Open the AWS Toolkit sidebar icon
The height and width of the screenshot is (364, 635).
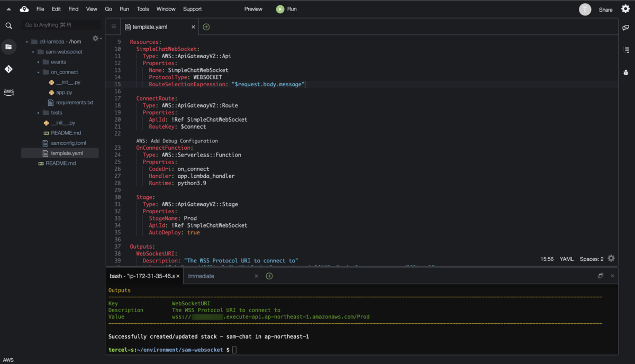coord(8,92)
